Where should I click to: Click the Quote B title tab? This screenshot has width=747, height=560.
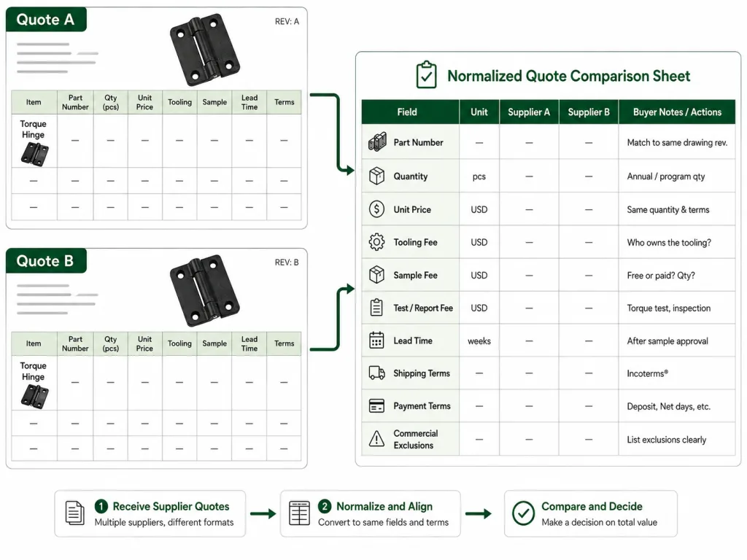click(x=46, y=260)
